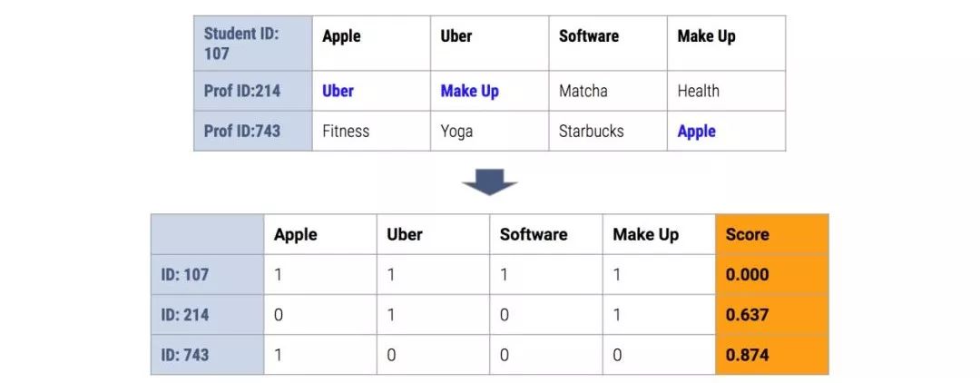The height and width of the screenshot is (383, 980).
Task: Click the ID: 107 row label
Action: point(185,274)
